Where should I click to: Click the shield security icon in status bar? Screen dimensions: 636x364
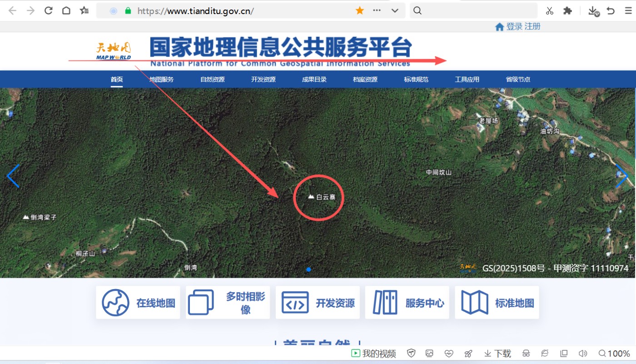pyautogui.click(x=411, y=354)
